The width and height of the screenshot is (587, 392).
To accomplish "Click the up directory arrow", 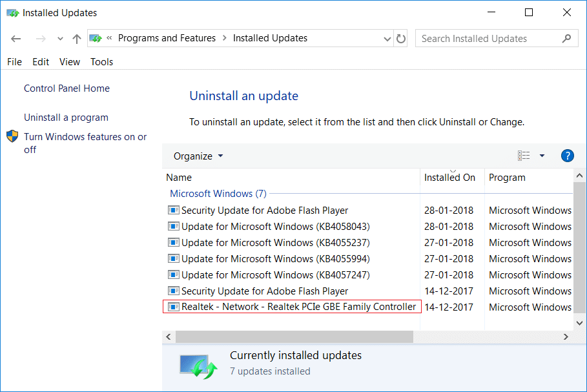I will point(77,39).
